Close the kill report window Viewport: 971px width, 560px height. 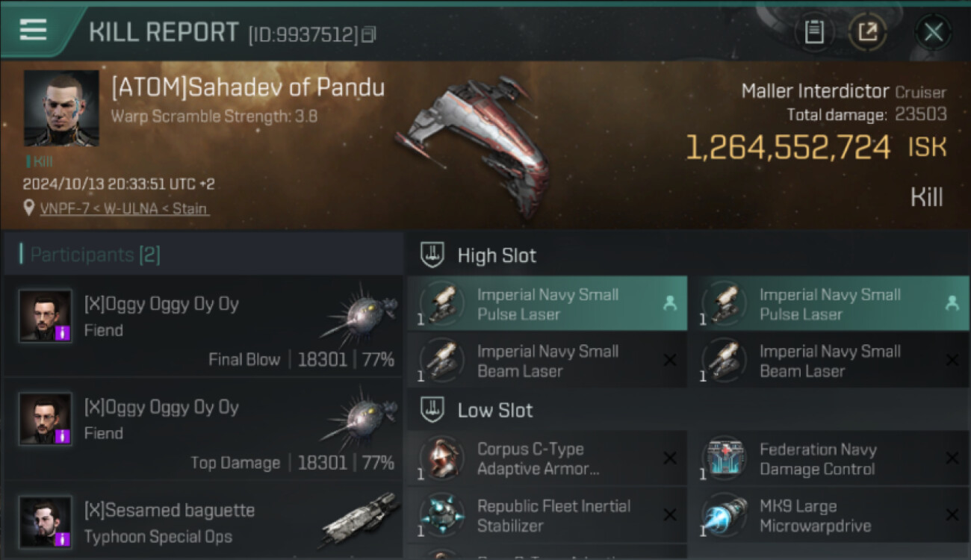(x=933, y=32)
